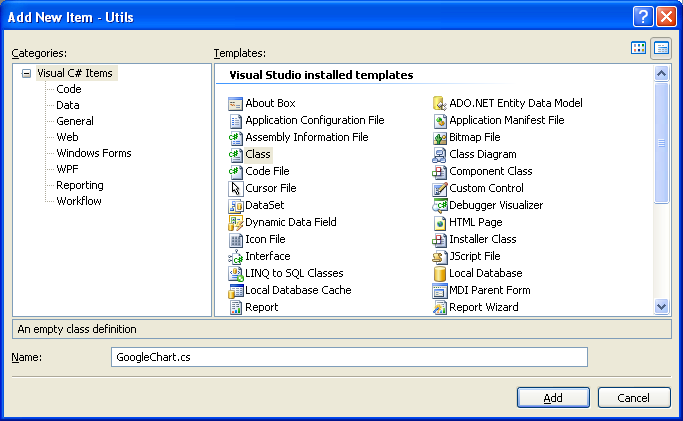
Task: Select the "Custom Control" template label
Action: tap(486, 188)
